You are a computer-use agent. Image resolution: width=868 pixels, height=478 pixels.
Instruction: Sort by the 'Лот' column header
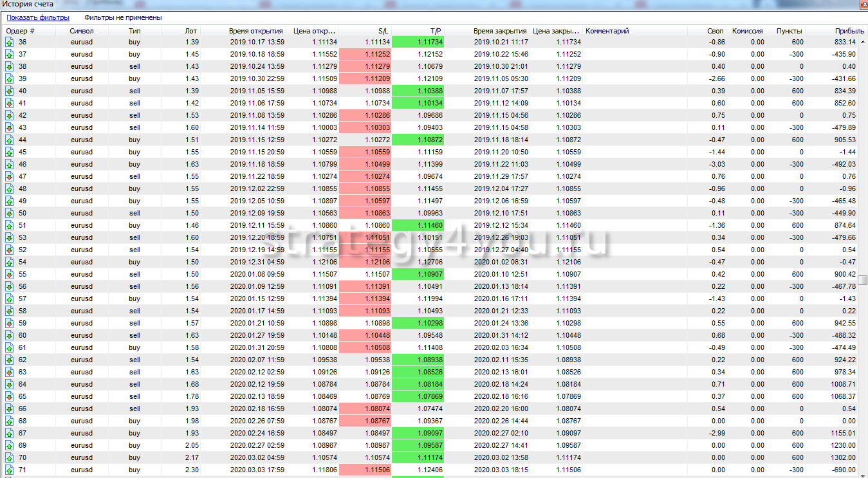point(190,31)
